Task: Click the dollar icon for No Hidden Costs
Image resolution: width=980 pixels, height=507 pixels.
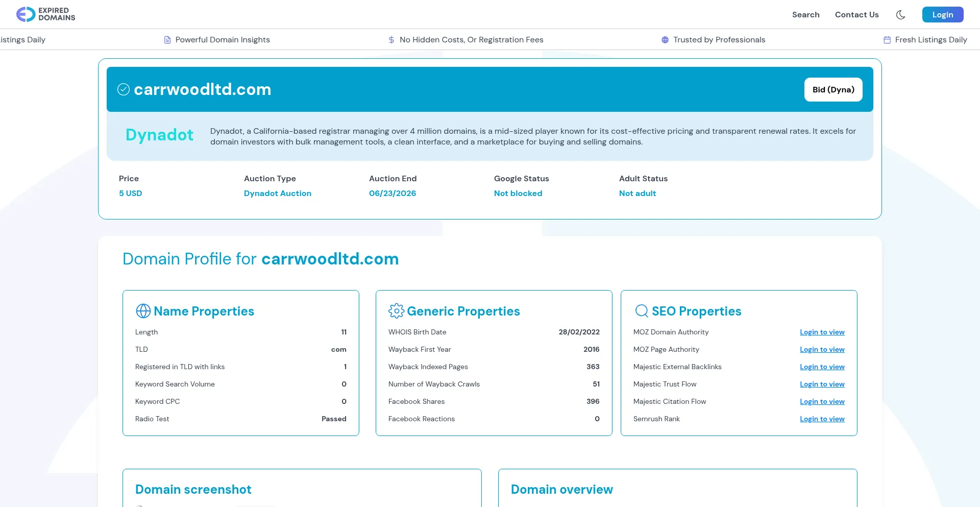Action: pos(391,40)
